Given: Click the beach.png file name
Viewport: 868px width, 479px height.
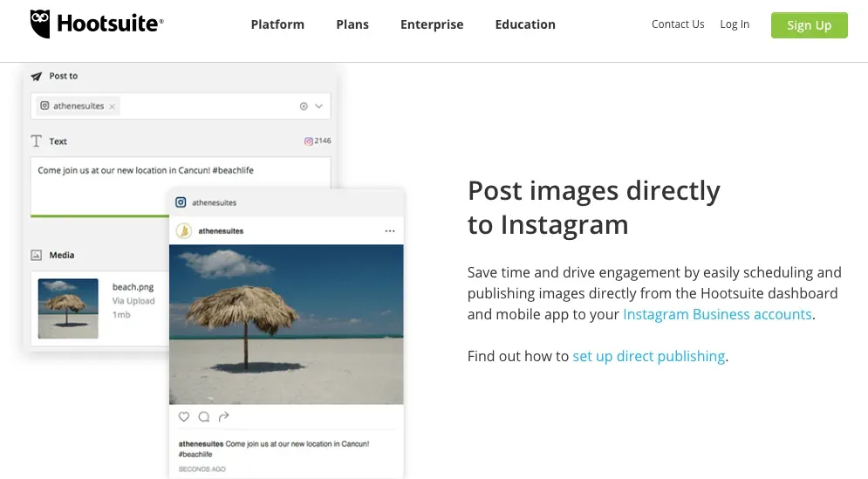Looking at the screenshot, I should point(133,287).
